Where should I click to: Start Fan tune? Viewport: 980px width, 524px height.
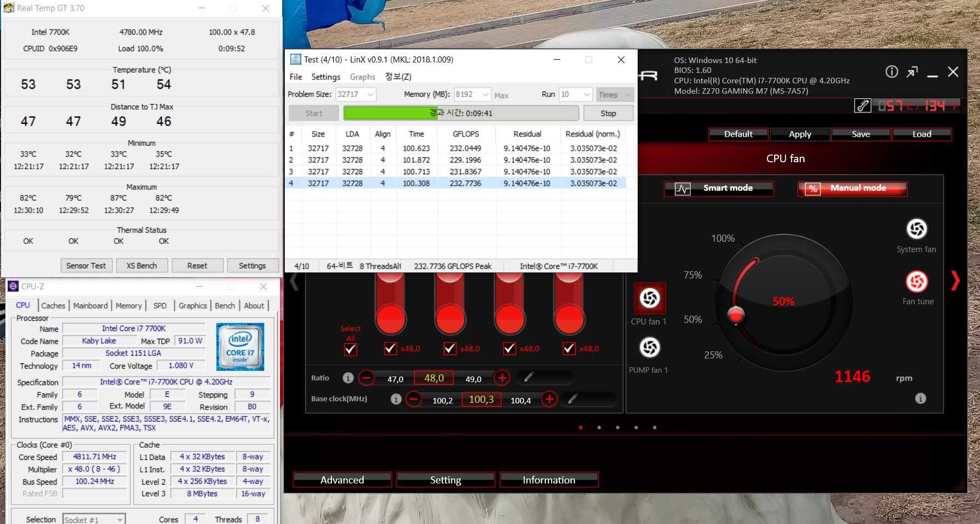pos(916,282)
